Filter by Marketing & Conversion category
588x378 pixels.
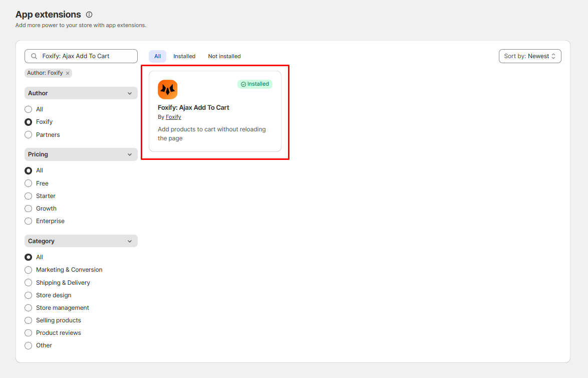[x=28, y=270]
